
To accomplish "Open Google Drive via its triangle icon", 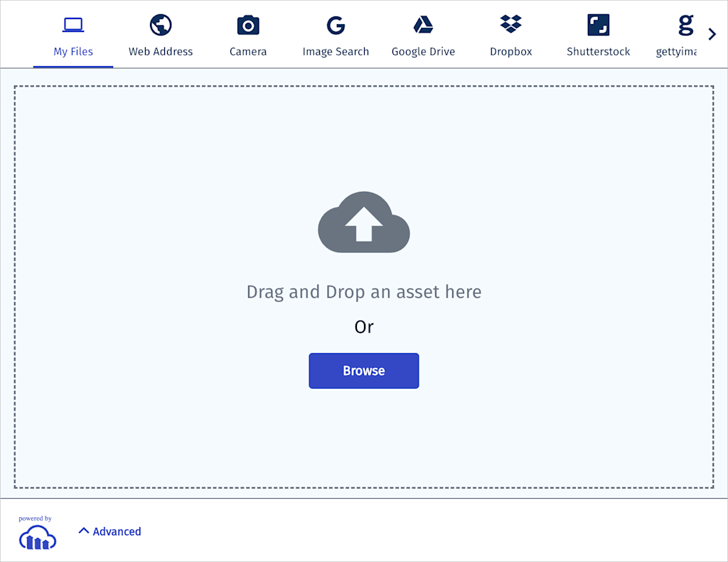I will 423,23.
